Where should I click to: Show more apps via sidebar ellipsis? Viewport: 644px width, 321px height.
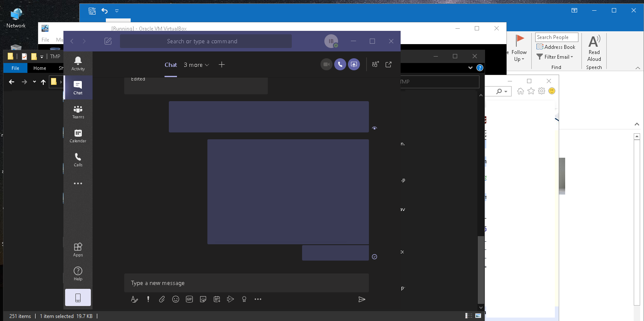tap(78, 183)
